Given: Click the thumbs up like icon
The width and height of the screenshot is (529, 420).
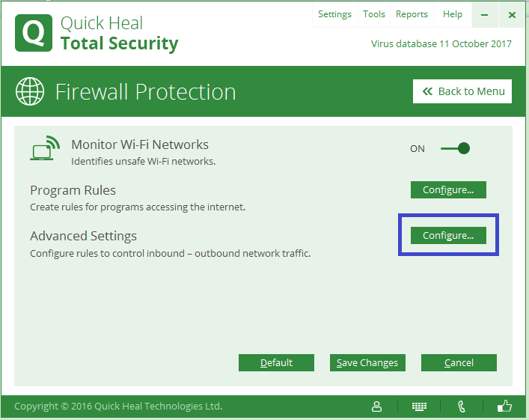Looking at the screenshot, I should pos(505,407).
